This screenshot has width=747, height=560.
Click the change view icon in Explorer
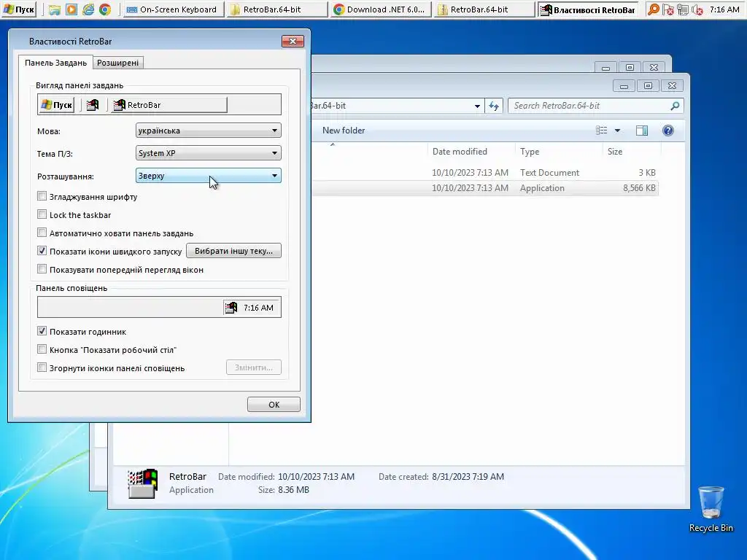pyautogui.click(x=602, y=131)
